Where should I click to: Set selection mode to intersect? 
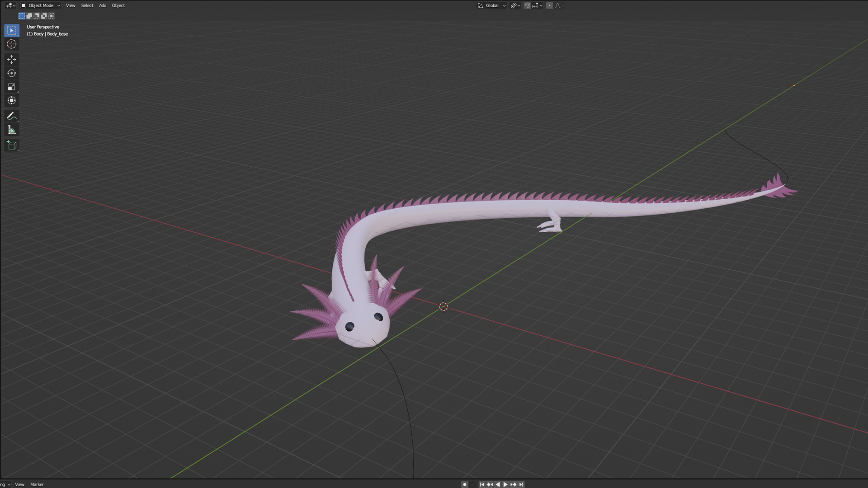tap(52, 16)
